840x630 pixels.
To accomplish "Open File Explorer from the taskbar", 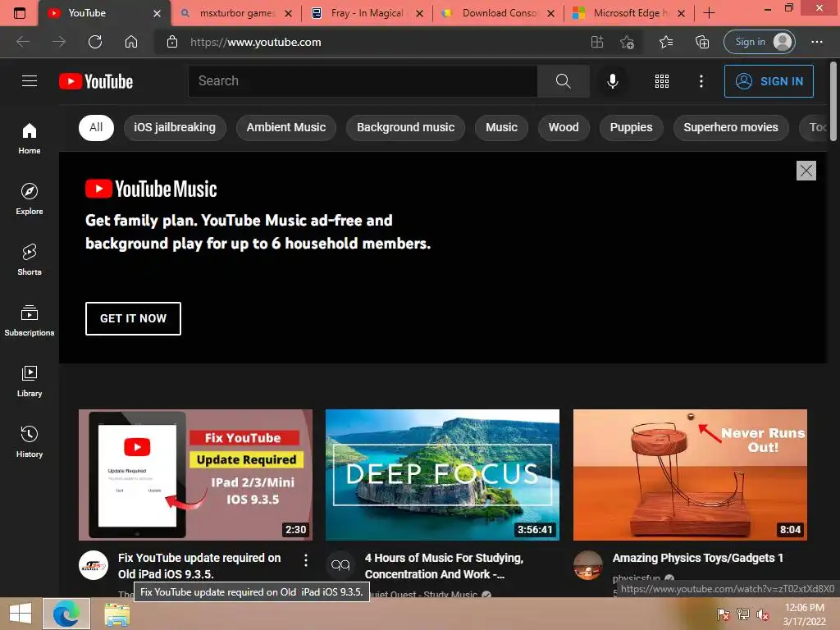I will (116, 614).
